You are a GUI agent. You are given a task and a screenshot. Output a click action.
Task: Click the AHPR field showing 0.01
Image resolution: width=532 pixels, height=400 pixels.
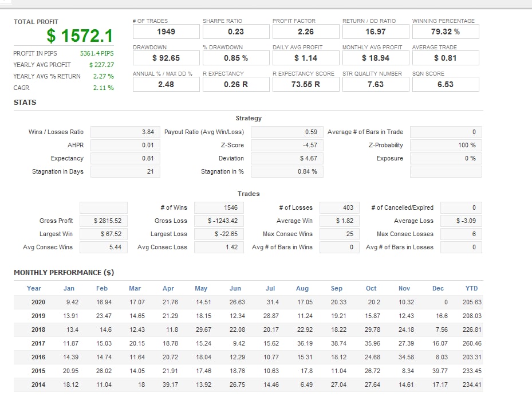(125, 146)
